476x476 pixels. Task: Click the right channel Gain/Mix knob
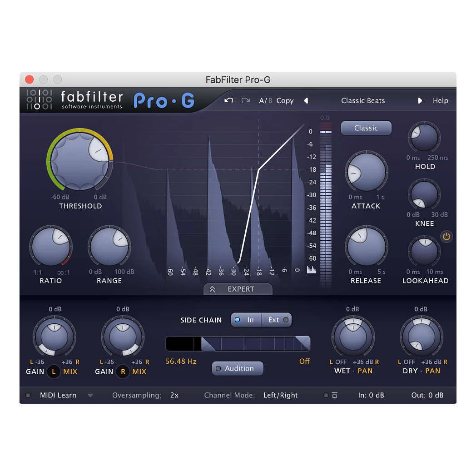click(123, 337)
